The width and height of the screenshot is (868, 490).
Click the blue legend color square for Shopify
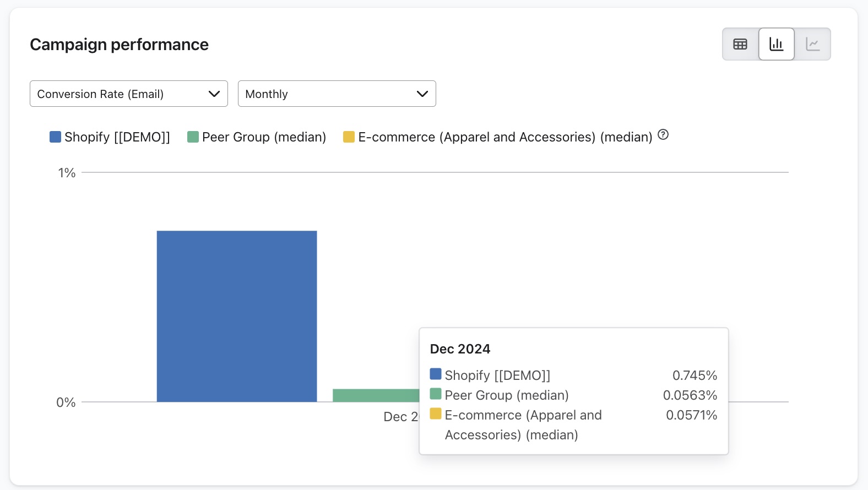[55, 137]
